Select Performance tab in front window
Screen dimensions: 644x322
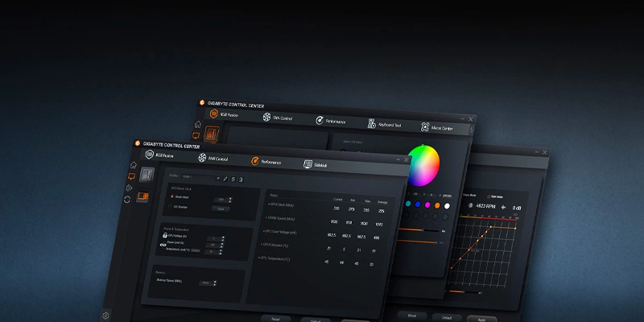(266, 162)
